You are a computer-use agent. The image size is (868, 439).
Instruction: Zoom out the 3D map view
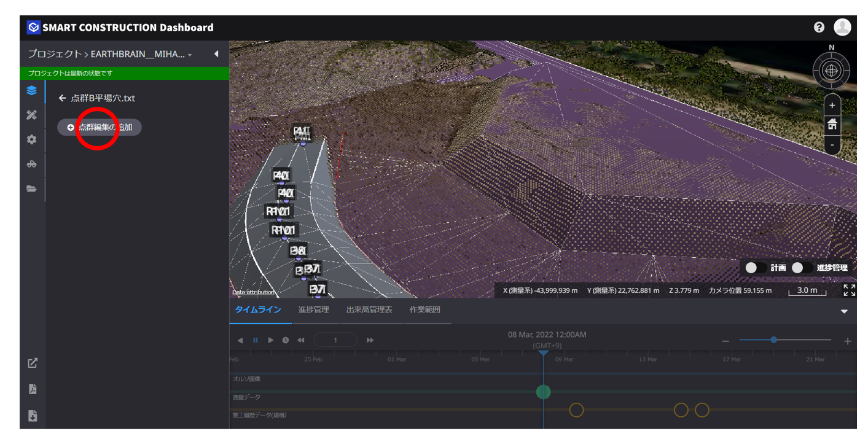pyautogui.click(x=832, y=144)
